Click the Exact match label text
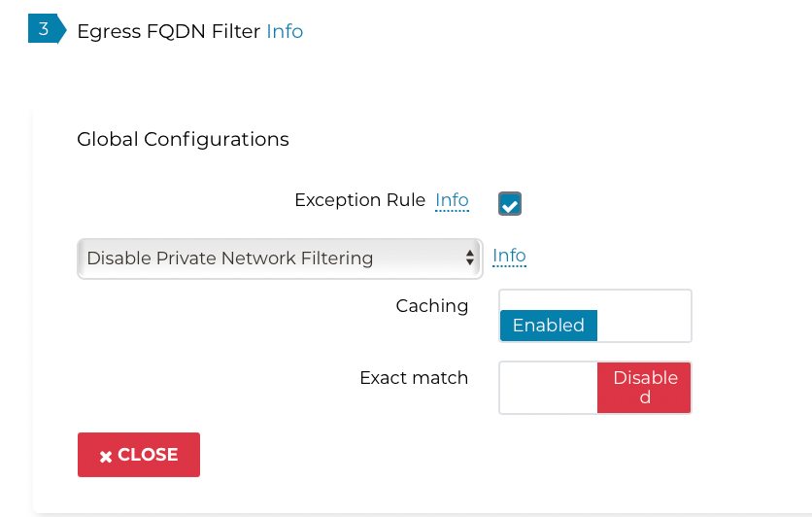Image resolution: width=812 pixels, height=517 pixels. 414,378
